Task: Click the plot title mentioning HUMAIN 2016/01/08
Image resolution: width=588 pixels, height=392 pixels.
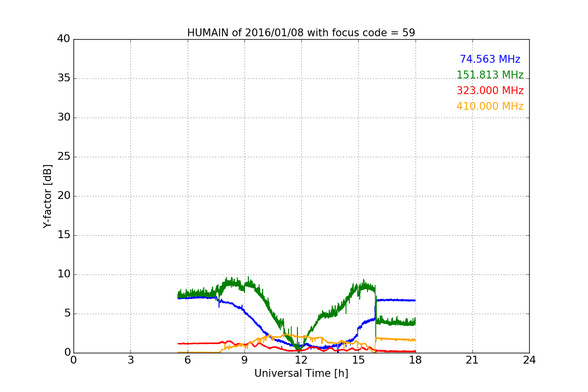Action: (301, 33)
